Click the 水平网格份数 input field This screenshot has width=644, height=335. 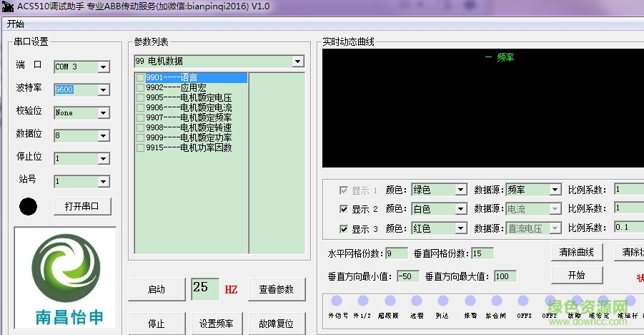tap(397, 253)
